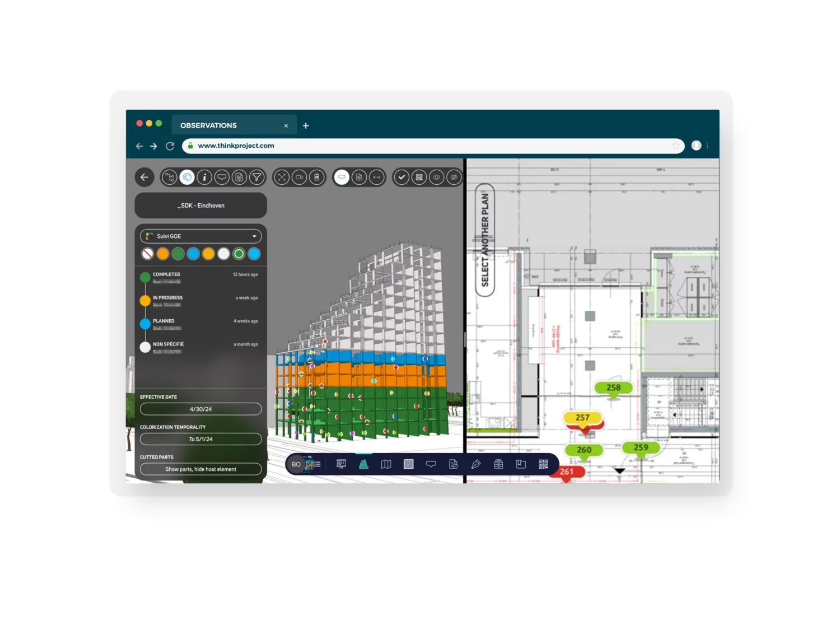Toggle the show eye icon in top toolbar
Viewport: 840px width, 630px height.
(436, 178)
